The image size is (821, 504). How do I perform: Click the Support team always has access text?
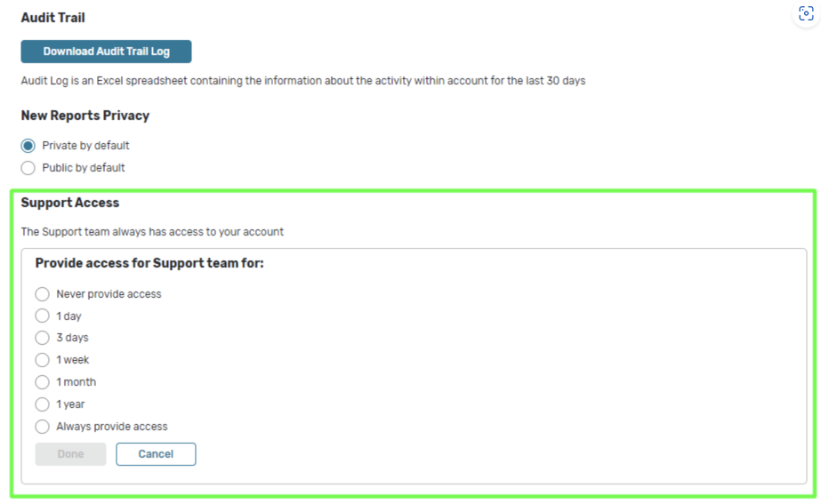(x=152, y=232)
